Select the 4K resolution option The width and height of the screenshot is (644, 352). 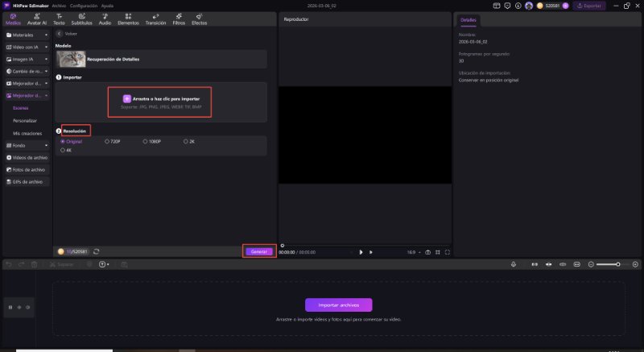pos(64,149)
